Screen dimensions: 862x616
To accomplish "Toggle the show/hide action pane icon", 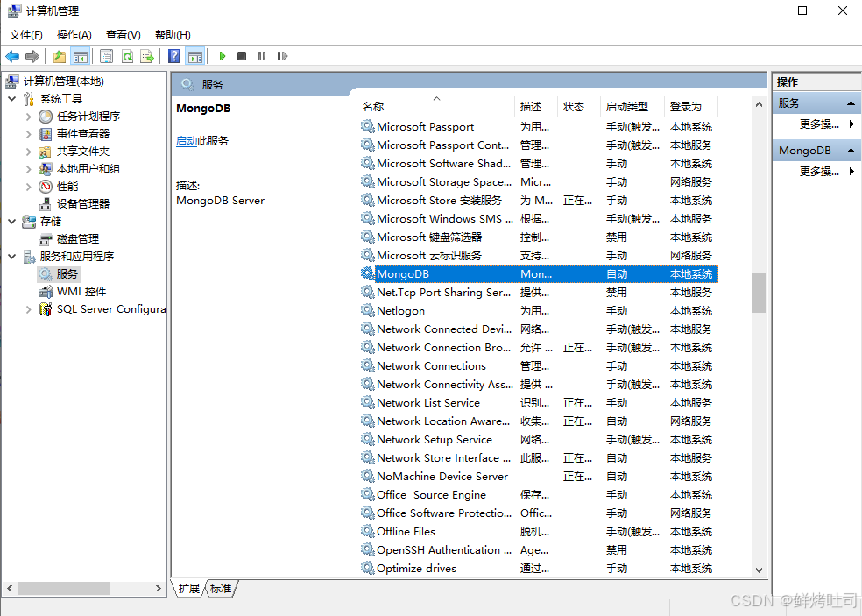I will click(x=195, y=56).
